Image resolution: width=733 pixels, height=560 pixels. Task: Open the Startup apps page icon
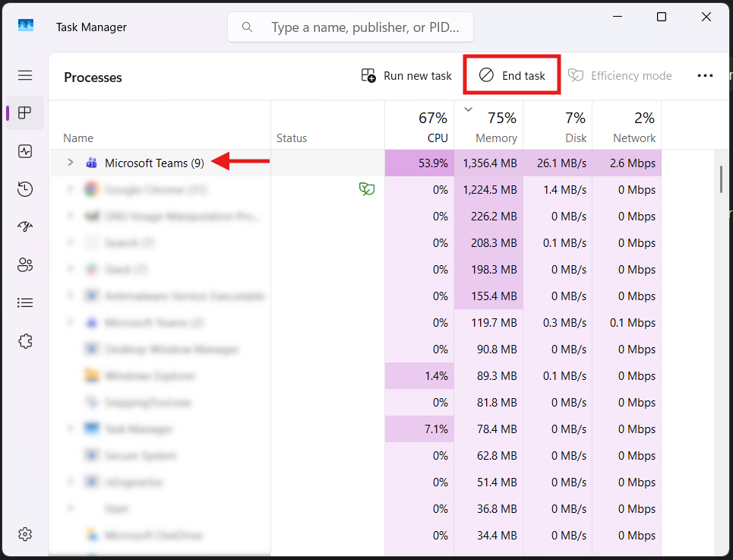(25, 227)
